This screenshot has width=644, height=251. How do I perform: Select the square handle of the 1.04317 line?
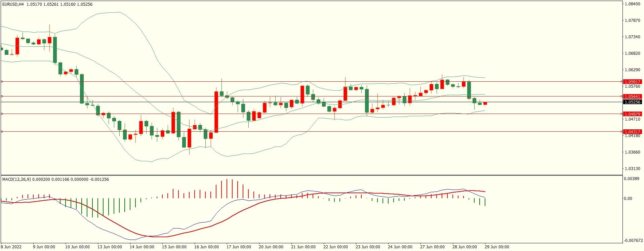(2, 131)
